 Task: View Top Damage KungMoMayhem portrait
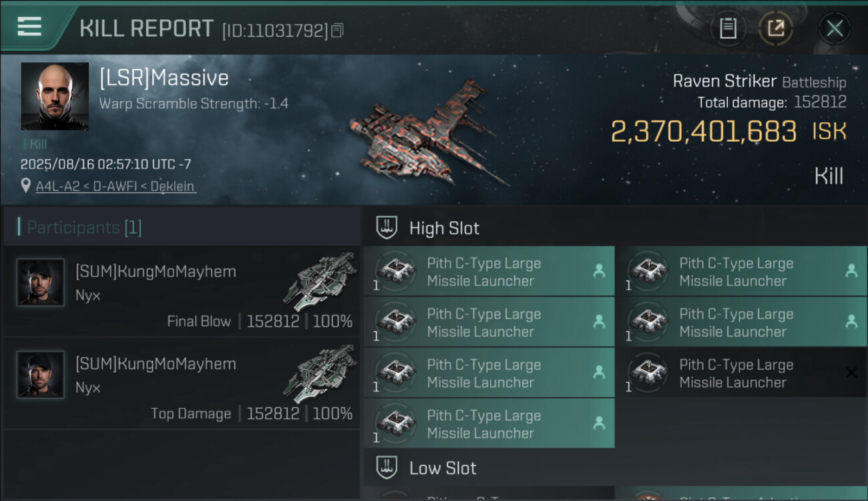41,375
